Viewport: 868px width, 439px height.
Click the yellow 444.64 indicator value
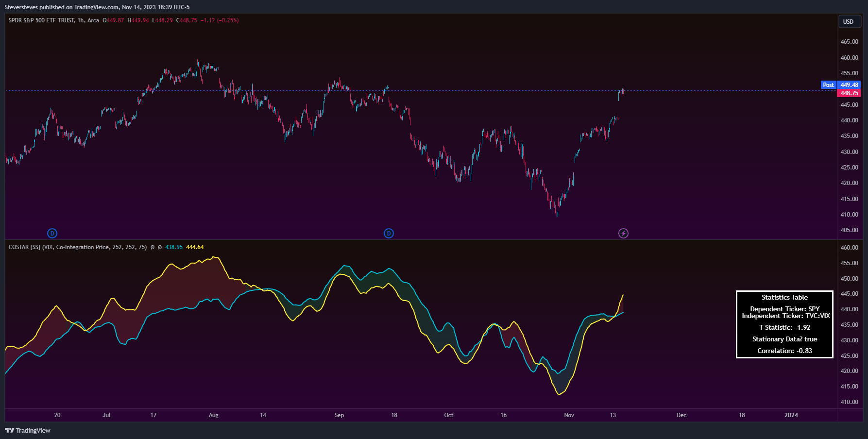point(195,247)
